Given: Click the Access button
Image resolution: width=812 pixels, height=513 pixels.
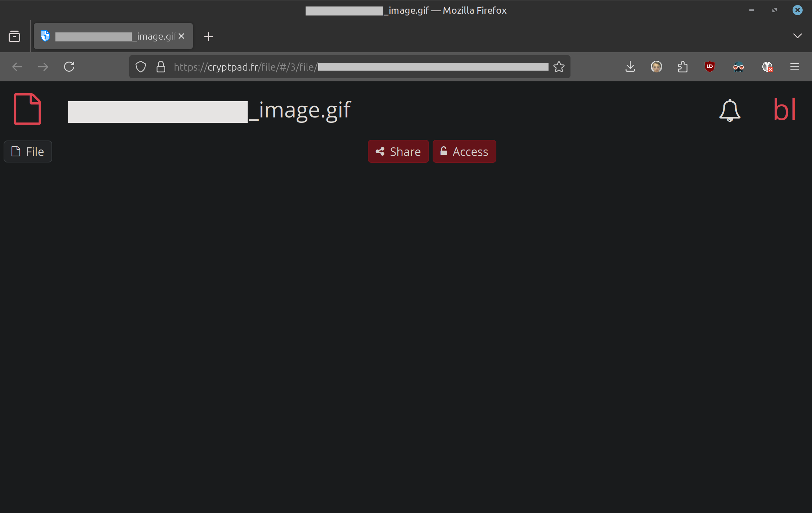Looking at the screenshot, I should tap(464, 152).
